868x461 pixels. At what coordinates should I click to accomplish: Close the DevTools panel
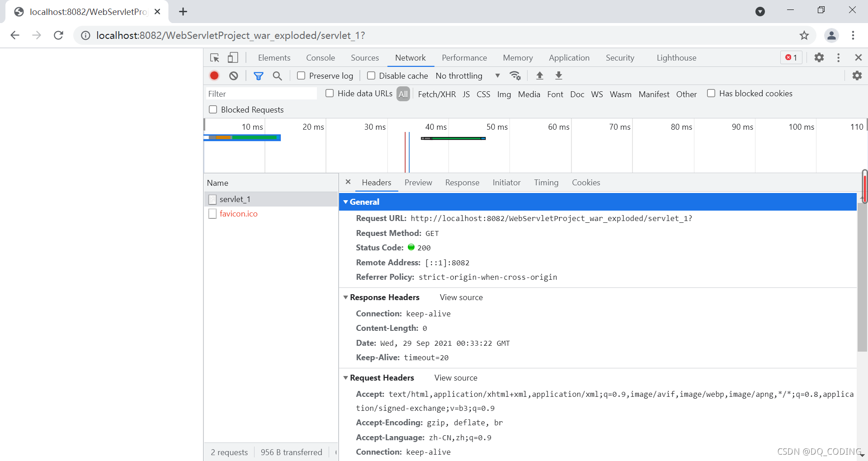coord(858,57)
